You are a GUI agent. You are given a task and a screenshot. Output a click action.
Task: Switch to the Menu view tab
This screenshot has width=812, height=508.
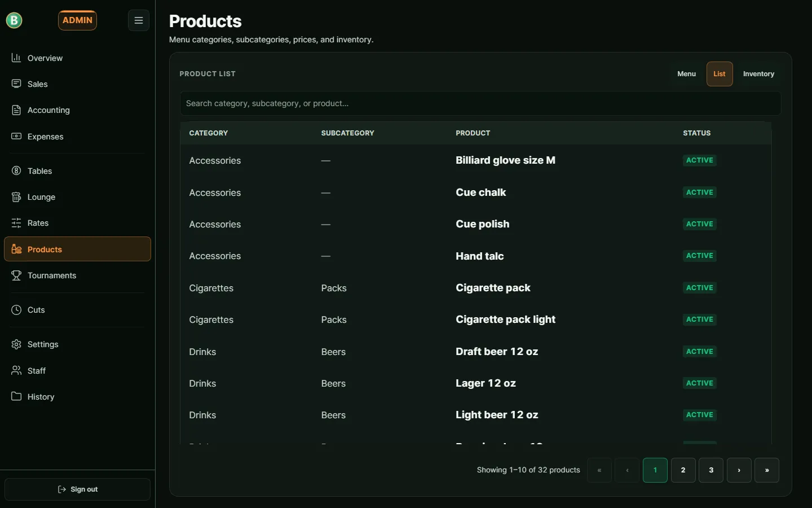tap(686, 74)
